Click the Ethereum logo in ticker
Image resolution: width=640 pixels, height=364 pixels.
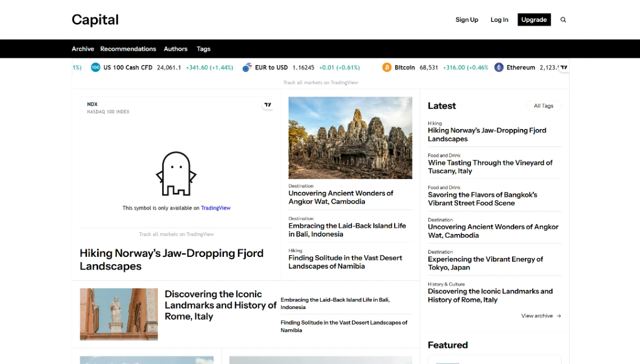(x=499, y=67)
